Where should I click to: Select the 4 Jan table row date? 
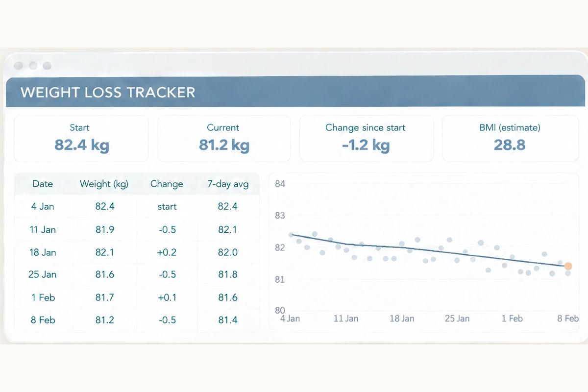[43, 206]
